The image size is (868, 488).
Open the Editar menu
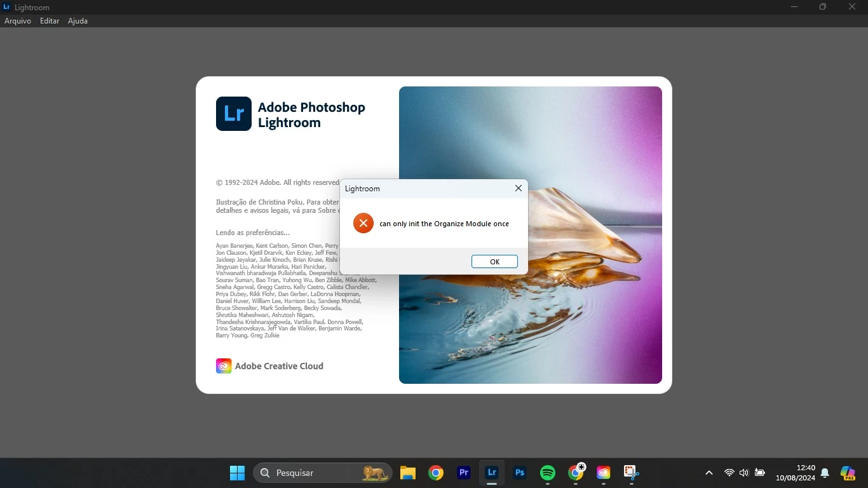pyautogui.click(x=50, y=21)
